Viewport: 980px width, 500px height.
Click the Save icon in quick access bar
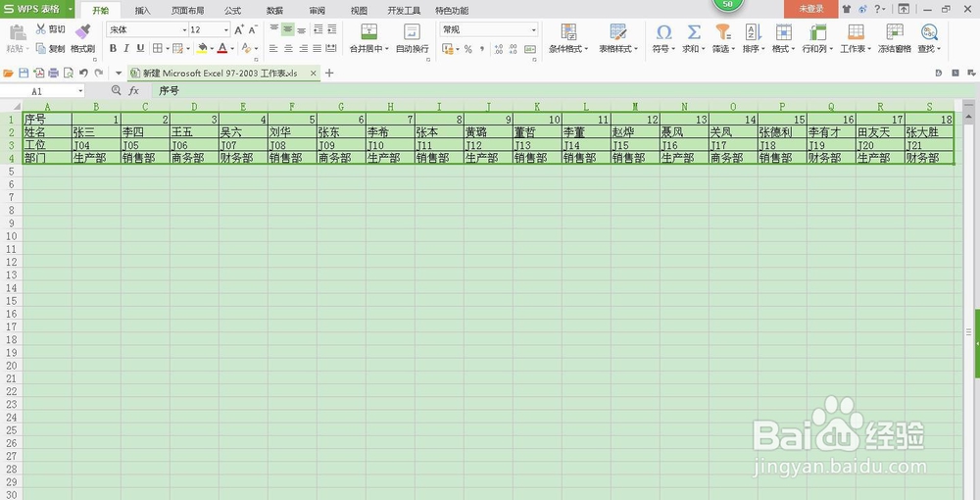click(x=24, y=74)
